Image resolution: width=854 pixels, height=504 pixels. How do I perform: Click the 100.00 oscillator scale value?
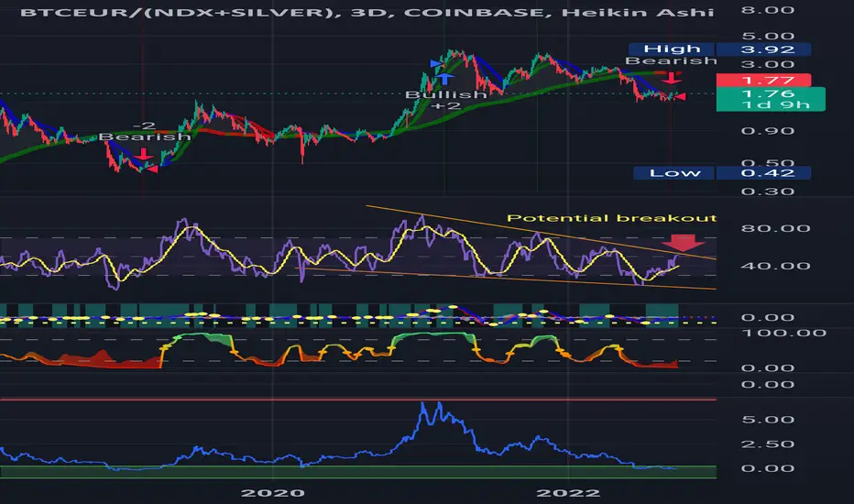(783, 333)
